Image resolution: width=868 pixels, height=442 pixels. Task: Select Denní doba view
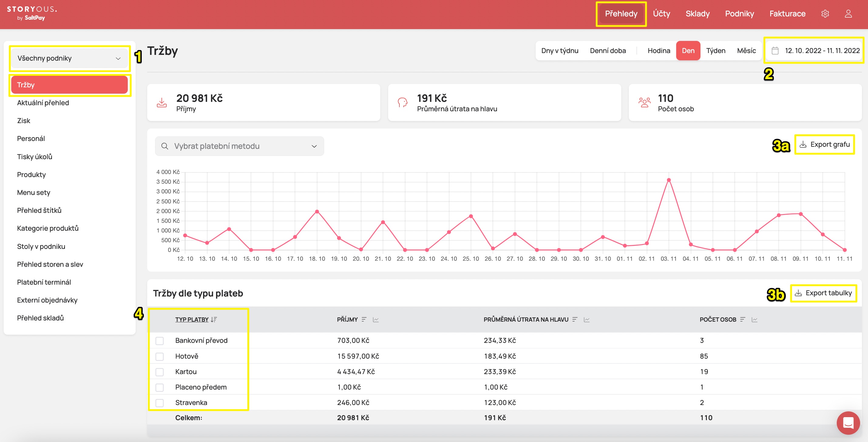tap(608, 51)
